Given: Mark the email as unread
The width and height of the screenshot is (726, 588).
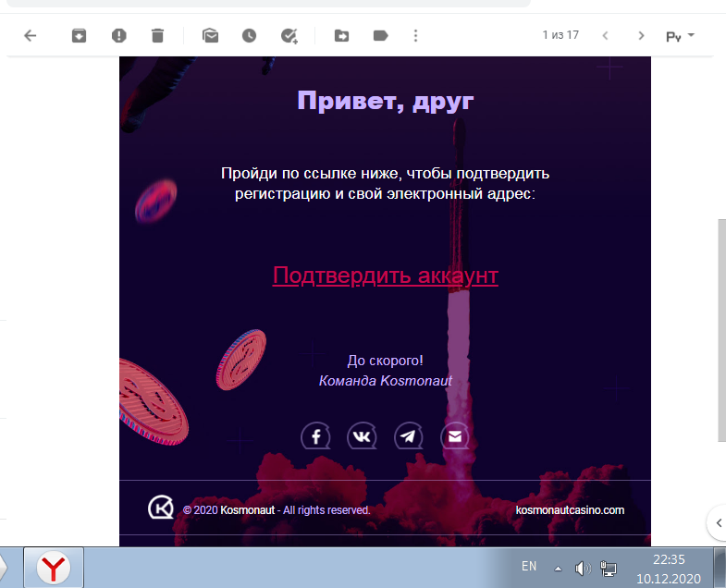Looking at the screenshot, I should click(210, 36).
